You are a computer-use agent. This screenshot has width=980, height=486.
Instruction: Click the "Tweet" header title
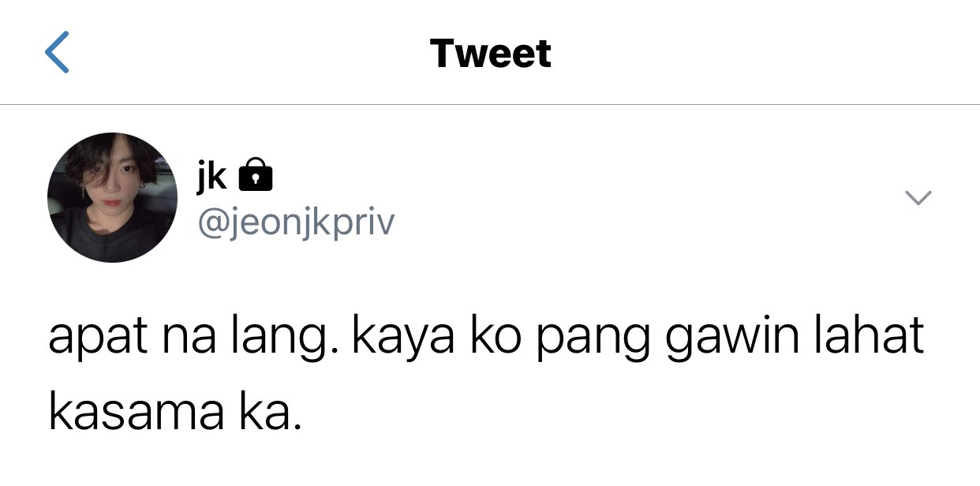tap(491, 54)
